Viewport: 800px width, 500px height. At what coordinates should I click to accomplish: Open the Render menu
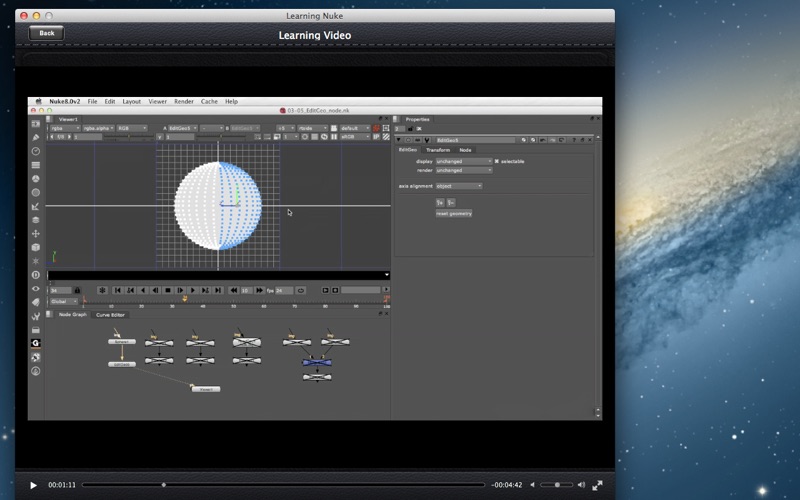[184, 102]
